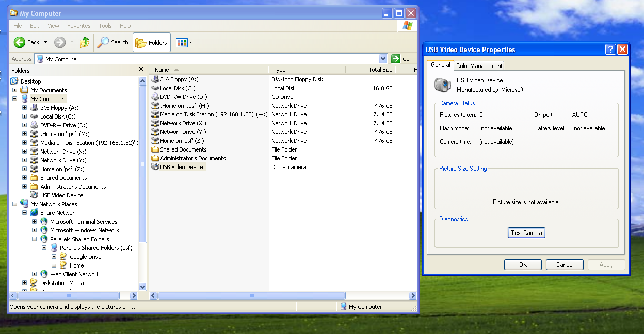Collapse My Network Places tree node
This screenshot has width=644, height=334.
click(x=15, y=204)
